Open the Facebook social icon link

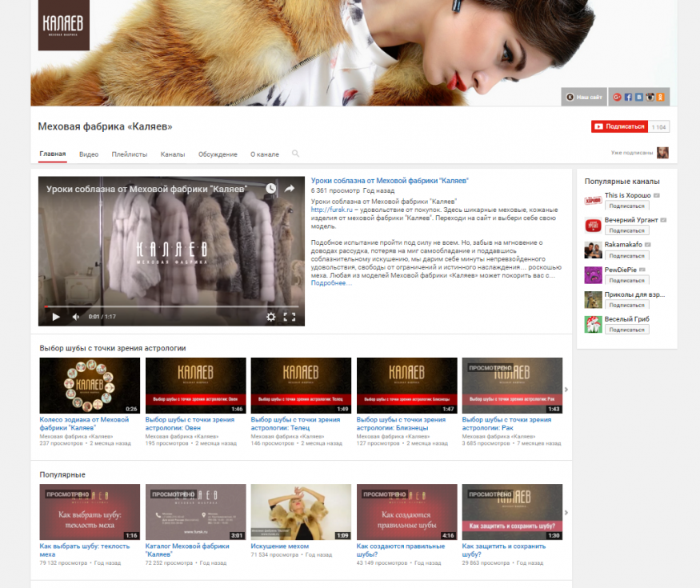pos(628,97)
